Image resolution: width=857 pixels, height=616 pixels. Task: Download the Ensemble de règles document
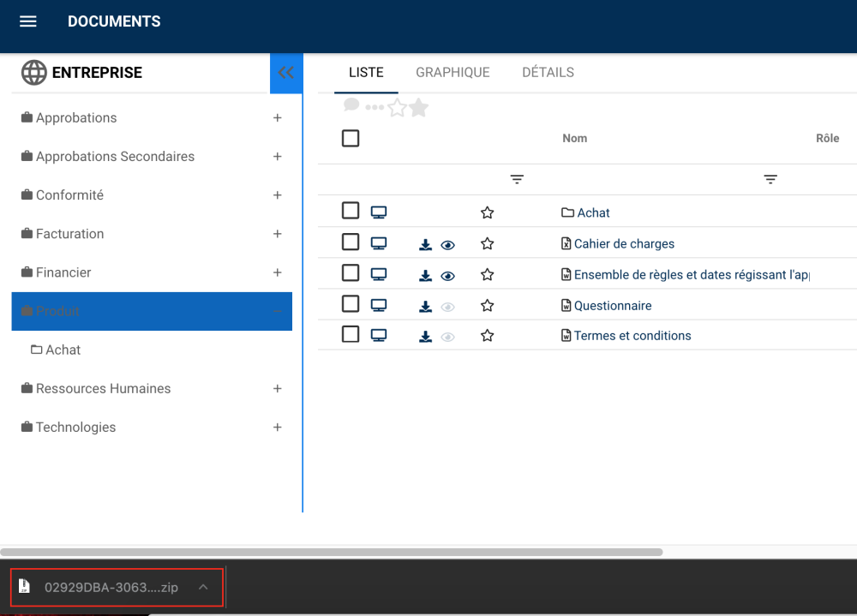(x=425, y=276)
